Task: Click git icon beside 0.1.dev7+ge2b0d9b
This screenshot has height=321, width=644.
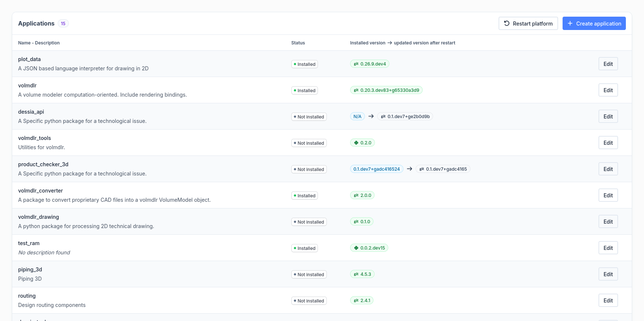Action: point(383,117)
